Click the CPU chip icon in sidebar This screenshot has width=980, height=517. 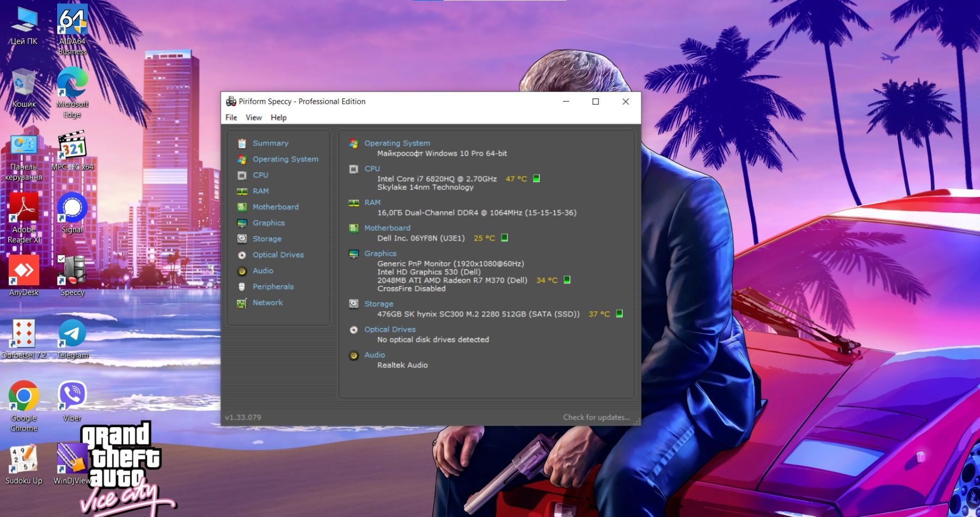pos(242,175)
